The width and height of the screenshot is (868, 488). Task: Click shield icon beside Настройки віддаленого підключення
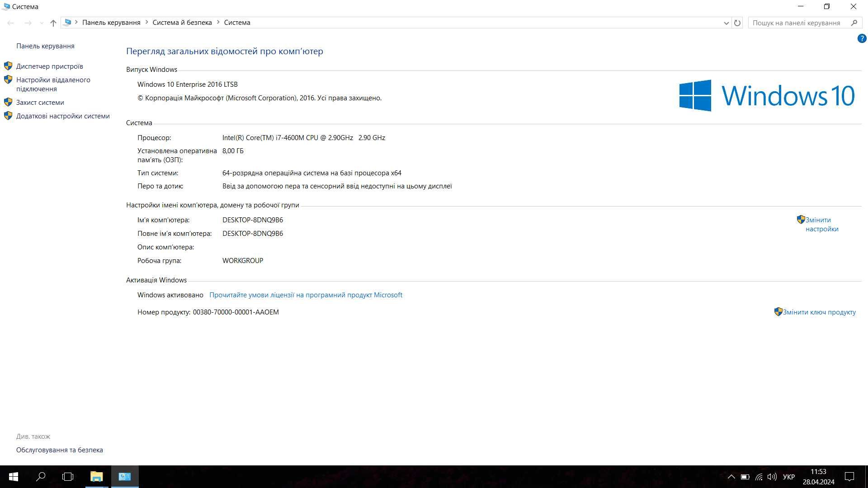pyautogui.click(x=8, y=80)
